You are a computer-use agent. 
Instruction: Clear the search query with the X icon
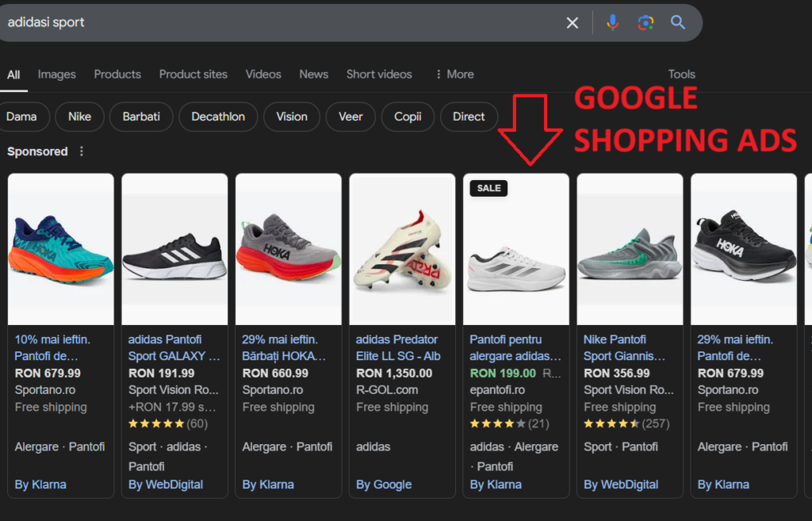(573, 22)
